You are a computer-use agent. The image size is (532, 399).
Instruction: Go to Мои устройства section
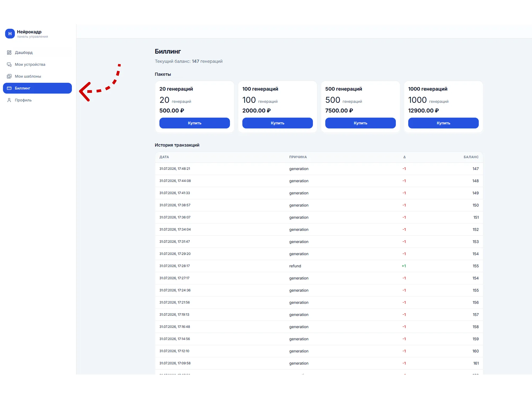click(x=37, y=64)
